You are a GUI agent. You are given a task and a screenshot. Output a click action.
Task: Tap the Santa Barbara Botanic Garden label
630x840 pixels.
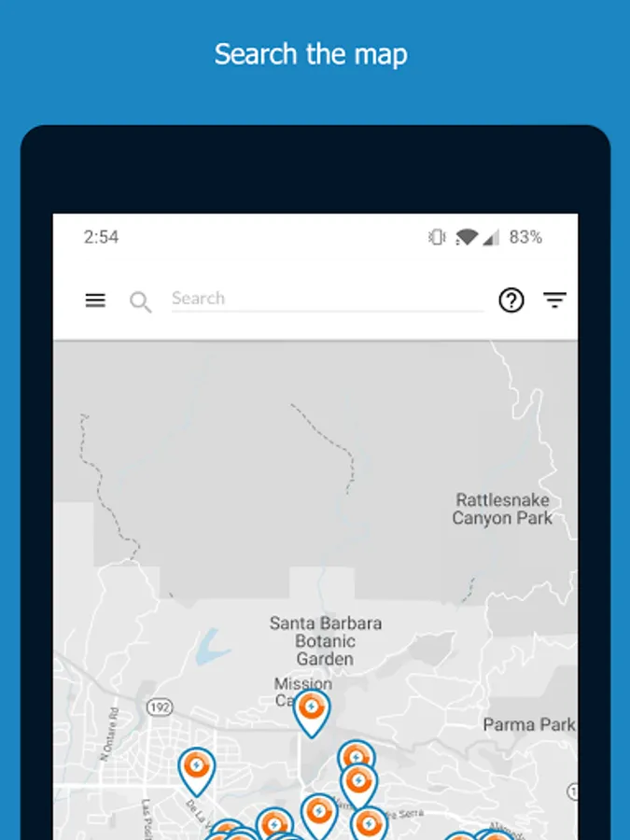tap(325, 640)
